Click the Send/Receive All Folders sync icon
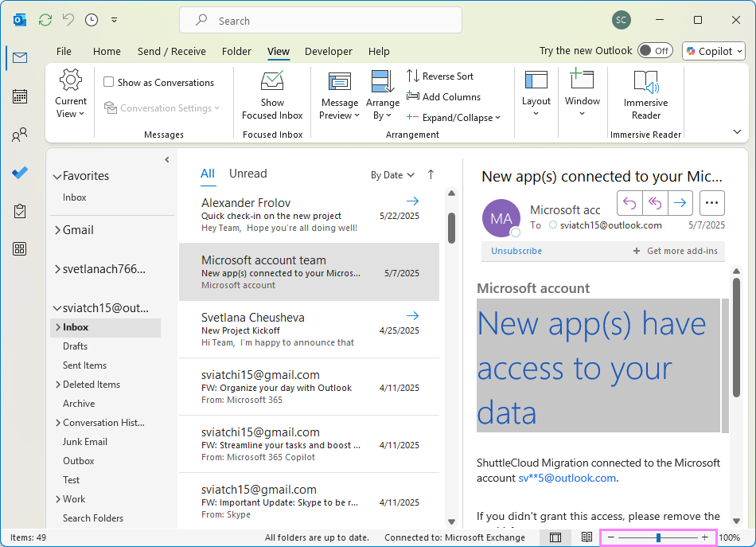 45,20
